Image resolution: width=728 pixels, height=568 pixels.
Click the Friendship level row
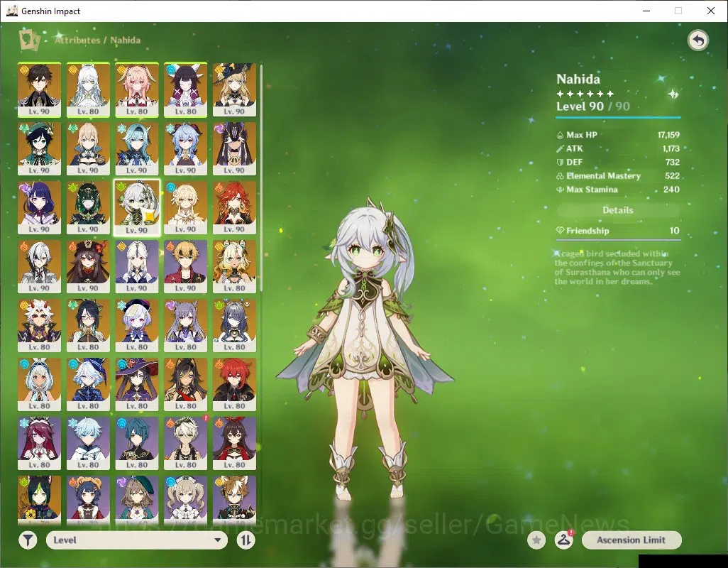pyautogui.click(x=618, y=231)
